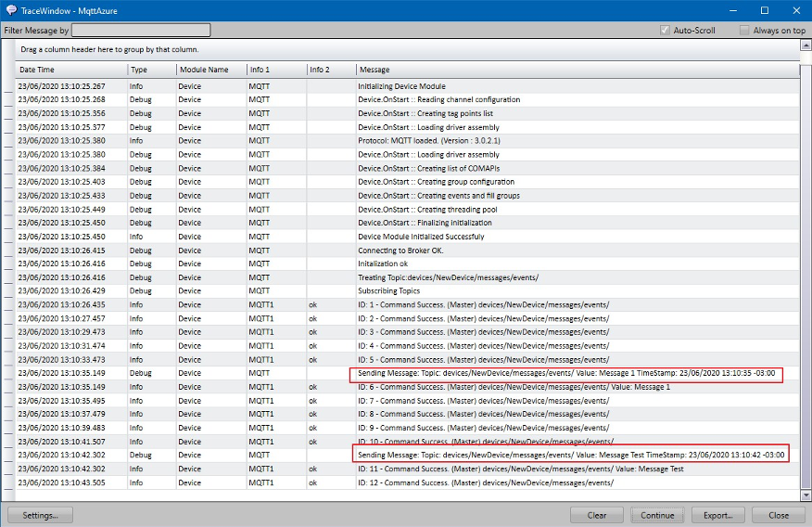Open the Export... dialog

(x=717, y=515)
